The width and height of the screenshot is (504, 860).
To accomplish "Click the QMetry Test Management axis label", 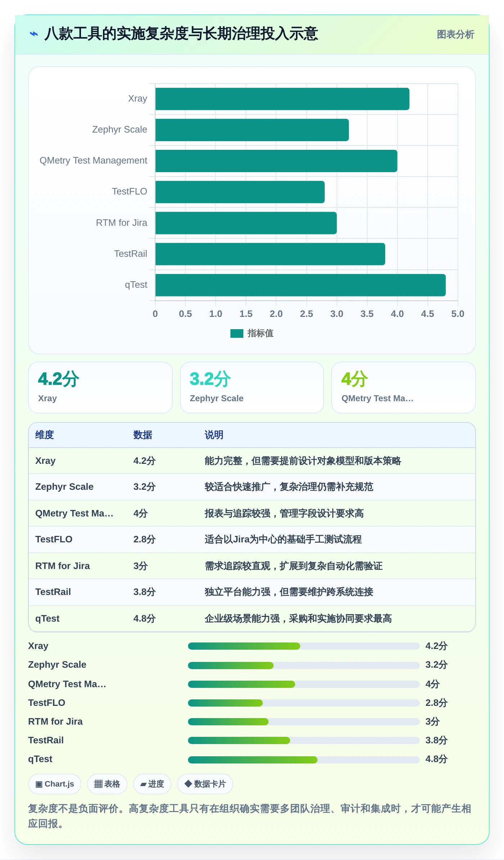I will (x=93, y=160).
